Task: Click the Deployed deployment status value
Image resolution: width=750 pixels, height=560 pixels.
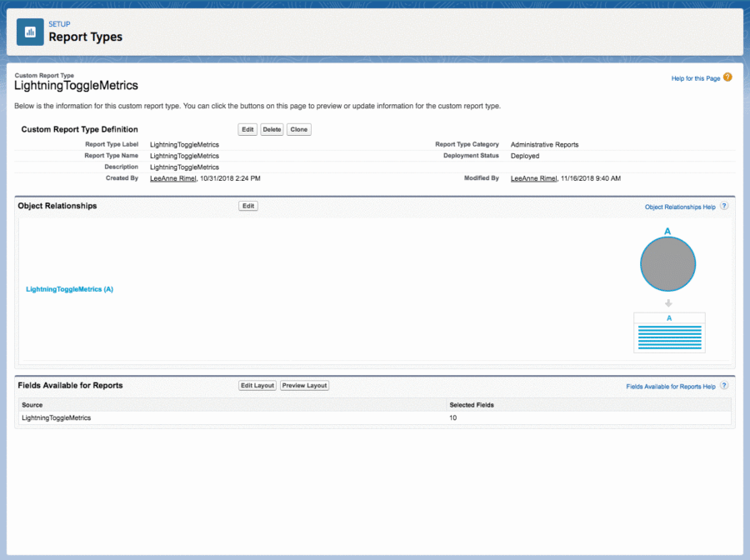Action: [525, 156]
